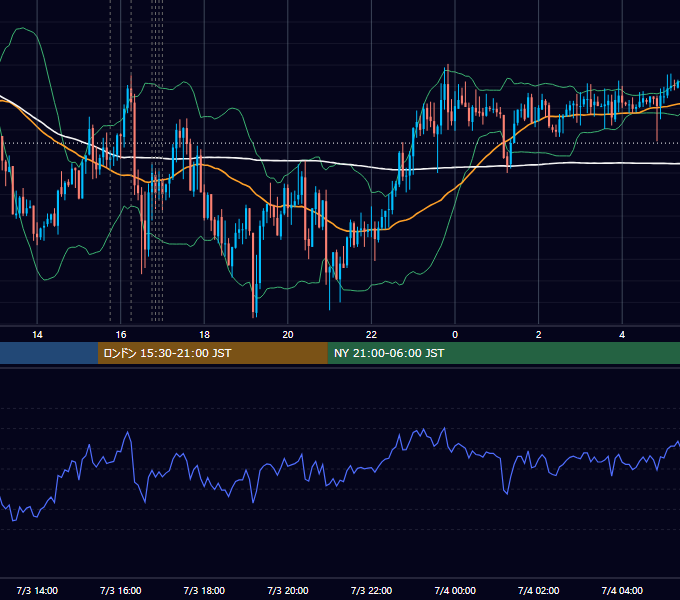Click the 7/3 20:00 date label
Image resolution: width=680 pixels, height=600 pixels.
click(x=288, y=591)
